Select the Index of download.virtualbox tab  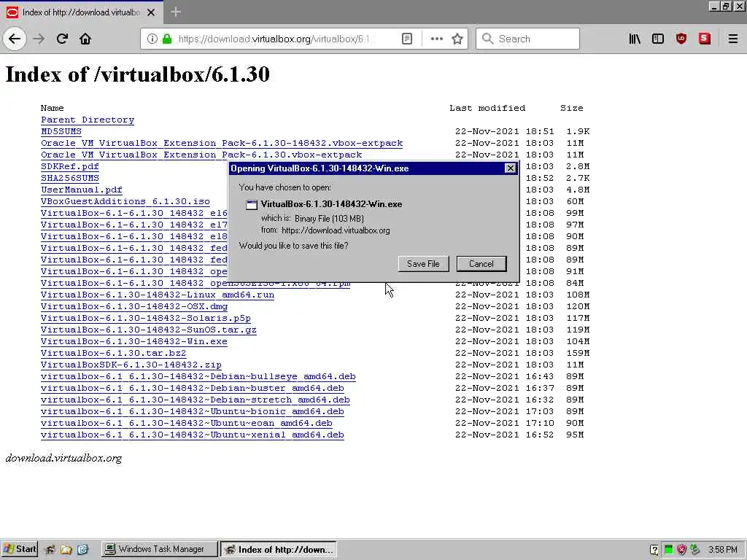point(82,12)
